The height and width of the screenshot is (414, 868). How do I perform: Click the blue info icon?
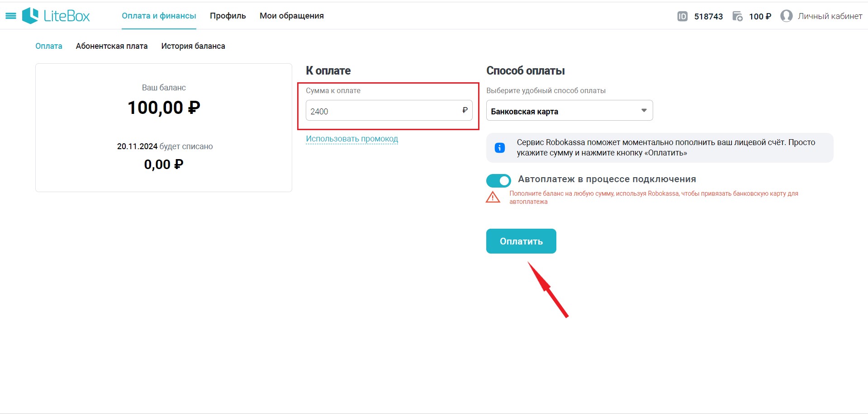click(x=499, y=148)
